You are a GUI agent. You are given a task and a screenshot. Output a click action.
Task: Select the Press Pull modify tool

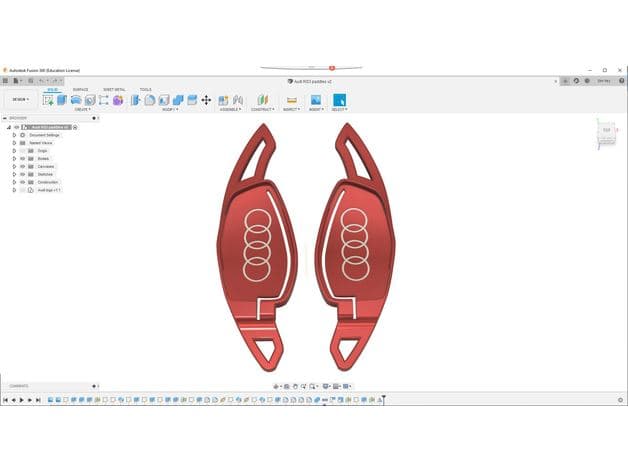click(135, 100)
